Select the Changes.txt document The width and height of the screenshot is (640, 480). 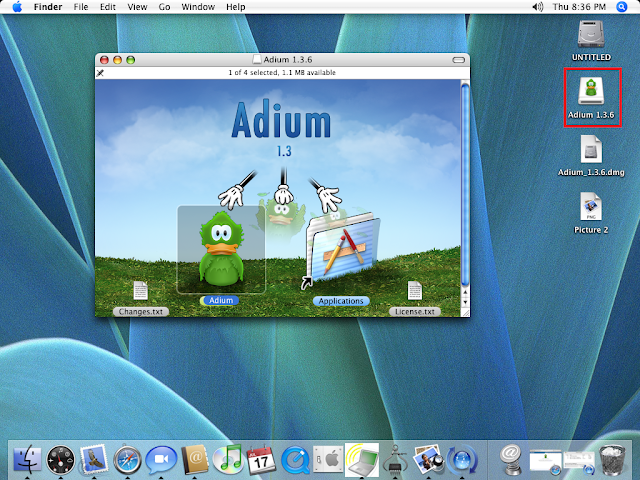(141, 291)
